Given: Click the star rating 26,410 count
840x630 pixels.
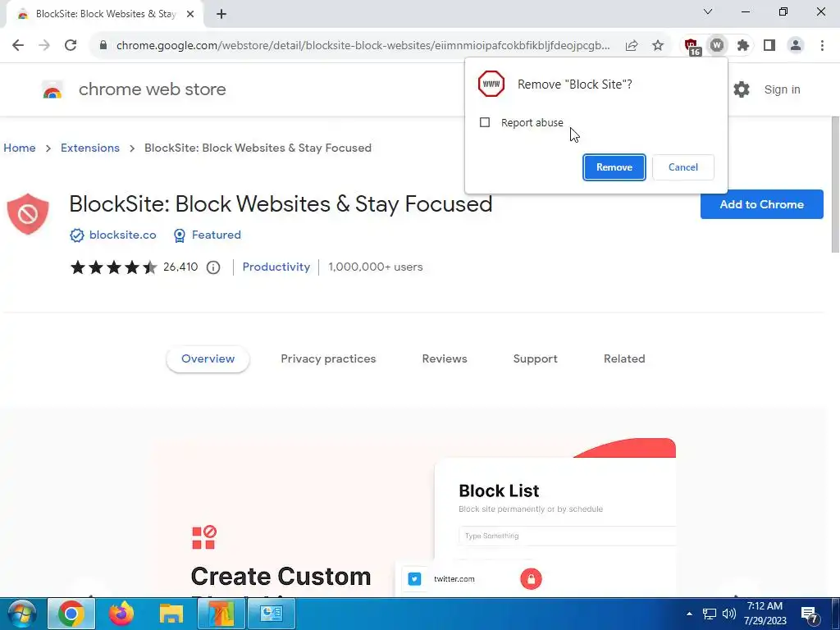Looking at the screenshot, I should click(180, 267).
